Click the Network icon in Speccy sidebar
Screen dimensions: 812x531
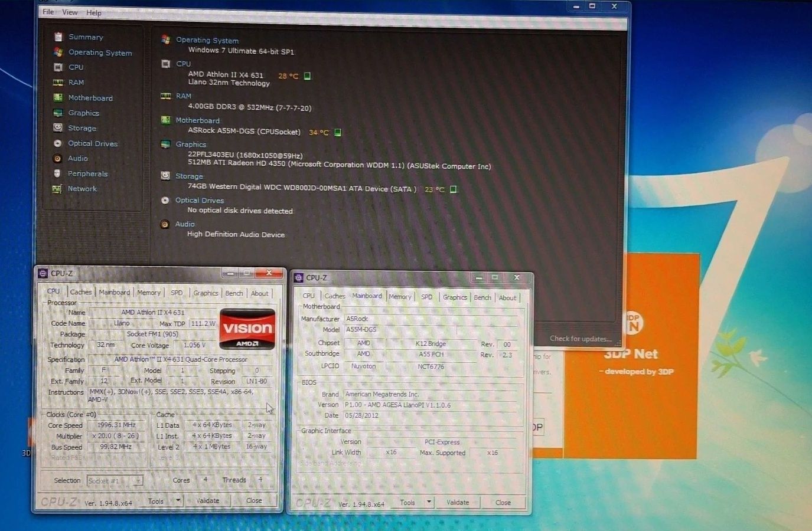coord(57,189)
